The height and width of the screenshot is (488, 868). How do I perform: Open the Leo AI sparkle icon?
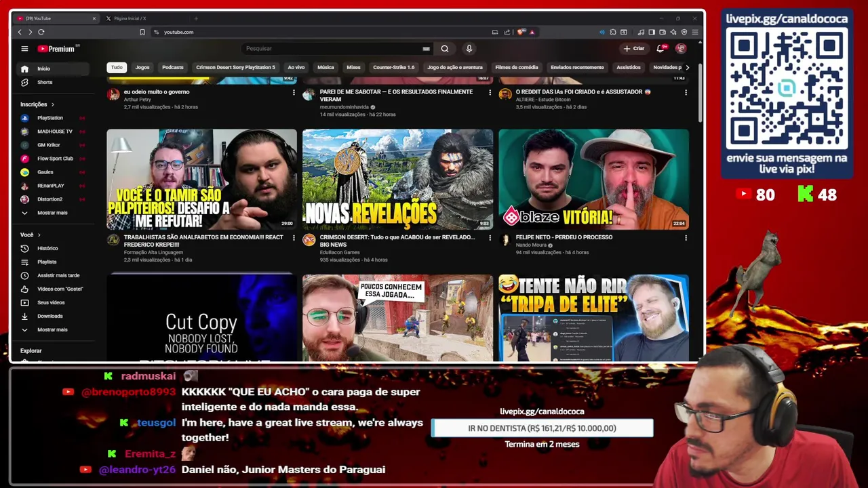673,32
